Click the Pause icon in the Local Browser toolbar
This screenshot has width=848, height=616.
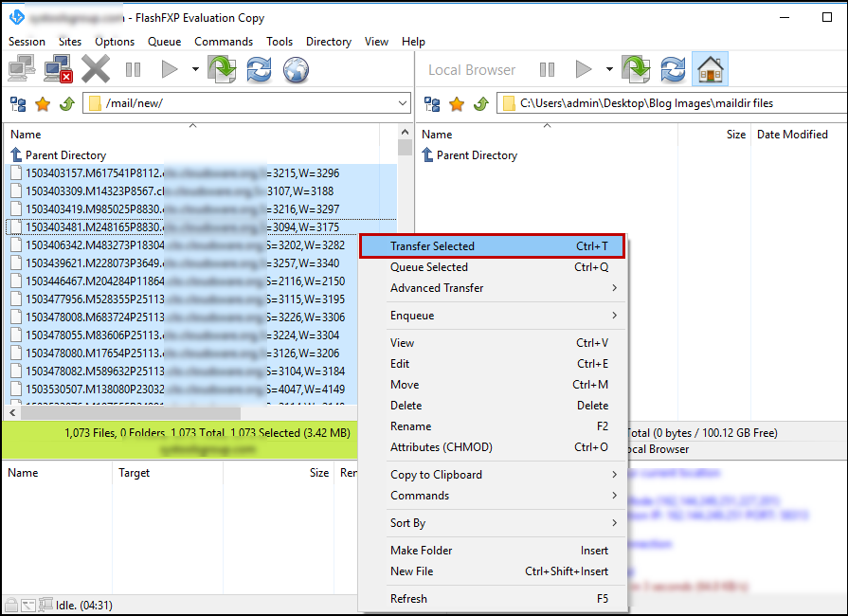547,69
